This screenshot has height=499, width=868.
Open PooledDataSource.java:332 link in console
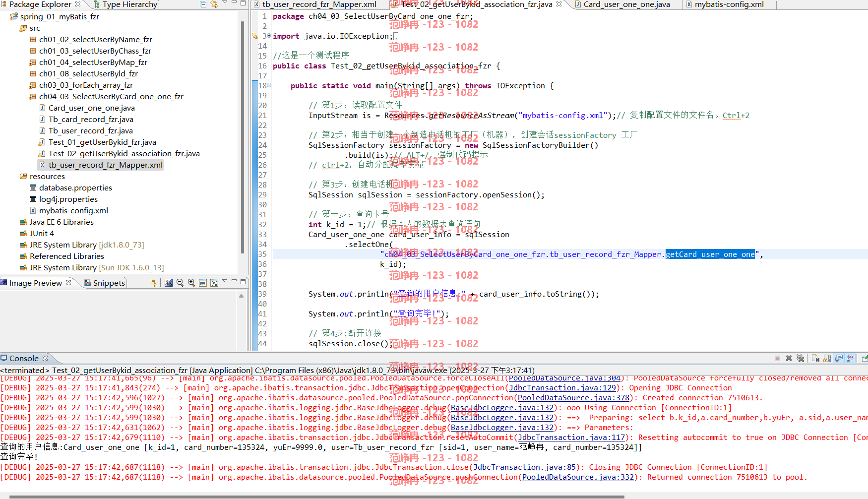578,477
